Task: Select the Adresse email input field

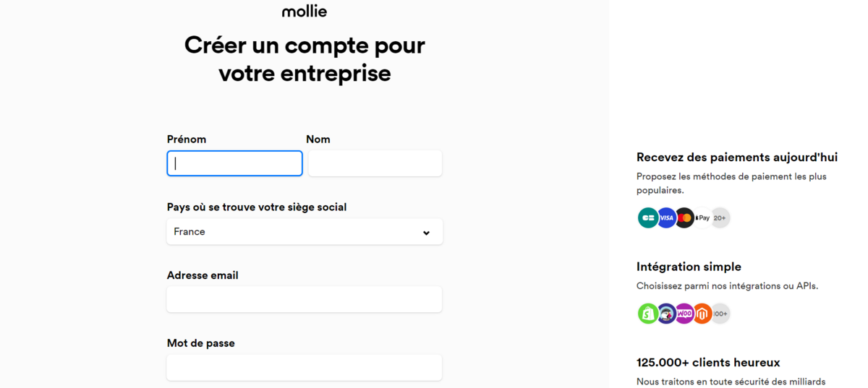Action: coord(305,299)
